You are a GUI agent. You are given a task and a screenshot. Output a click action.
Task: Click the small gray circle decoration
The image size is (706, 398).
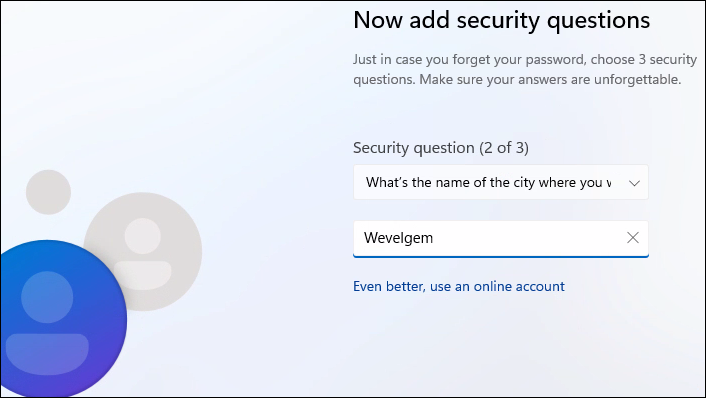[48, 192]
